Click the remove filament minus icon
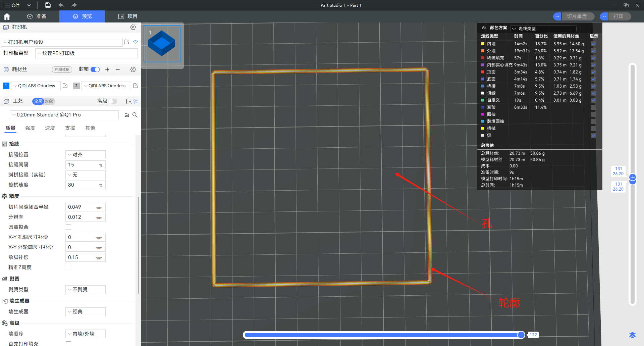The height and width of the screenshot is (346, 644). [x=118, y=69]
